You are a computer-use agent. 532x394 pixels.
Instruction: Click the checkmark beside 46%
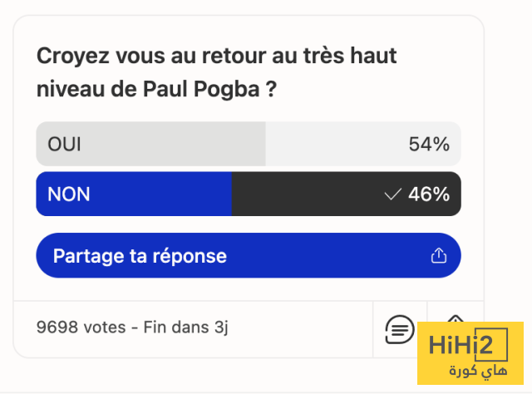[392, 195]
